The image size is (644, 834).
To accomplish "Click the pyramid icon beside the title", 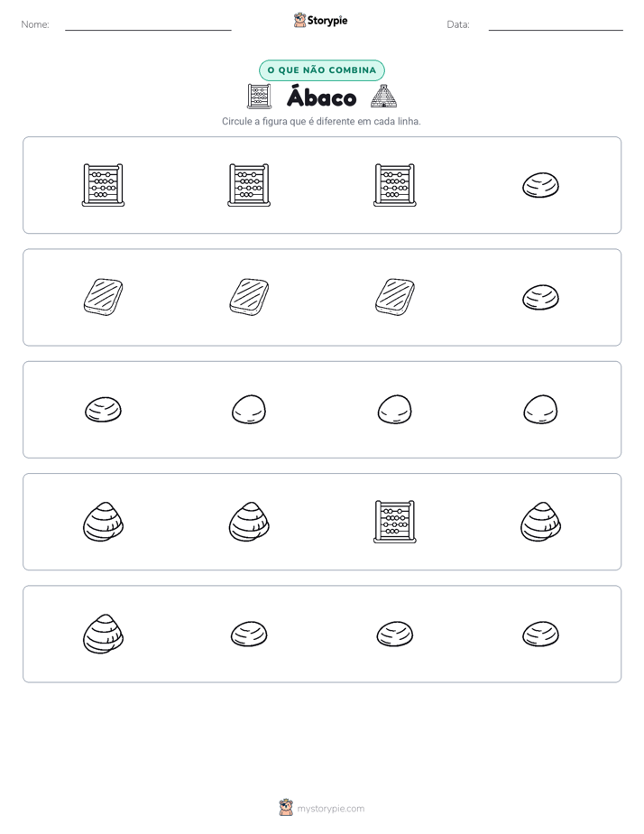I will tap(383, 97).
